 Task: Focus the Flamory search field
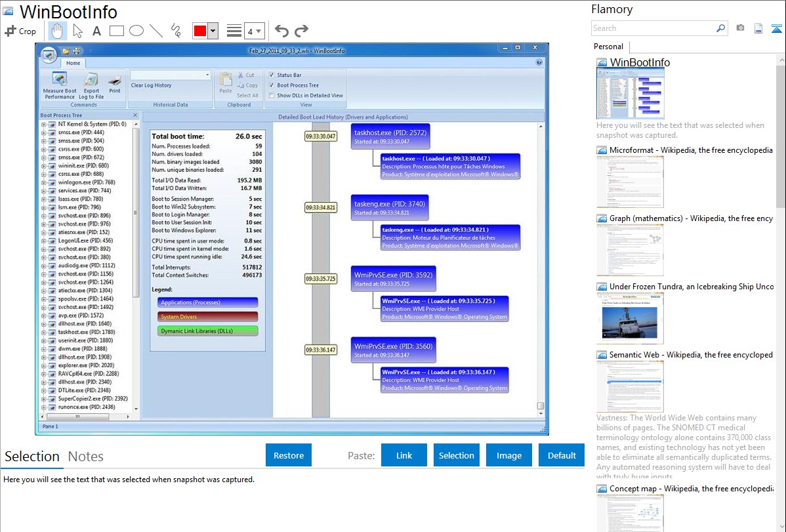pyautogui.click(x=653, y=28)
